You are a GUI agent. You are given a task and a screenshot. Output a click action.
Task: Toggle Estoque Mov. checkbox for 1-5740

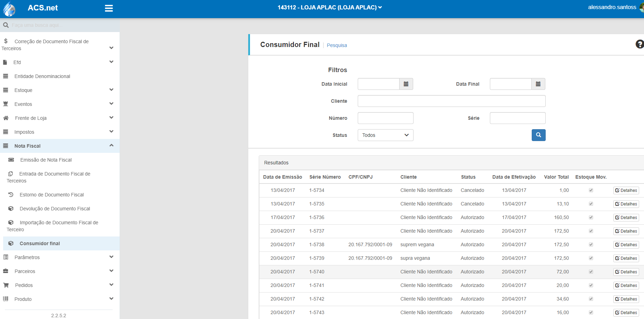591,272
